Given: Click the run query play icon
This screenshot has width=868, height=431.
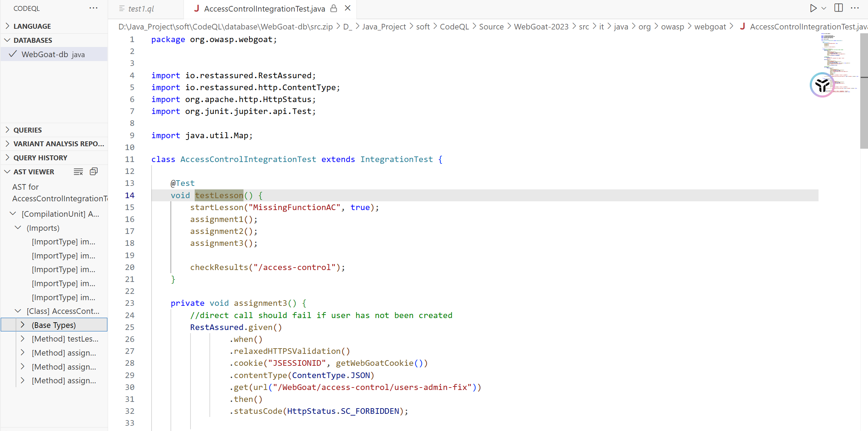Looking at the screenshot, I should (x=813, y=8).
